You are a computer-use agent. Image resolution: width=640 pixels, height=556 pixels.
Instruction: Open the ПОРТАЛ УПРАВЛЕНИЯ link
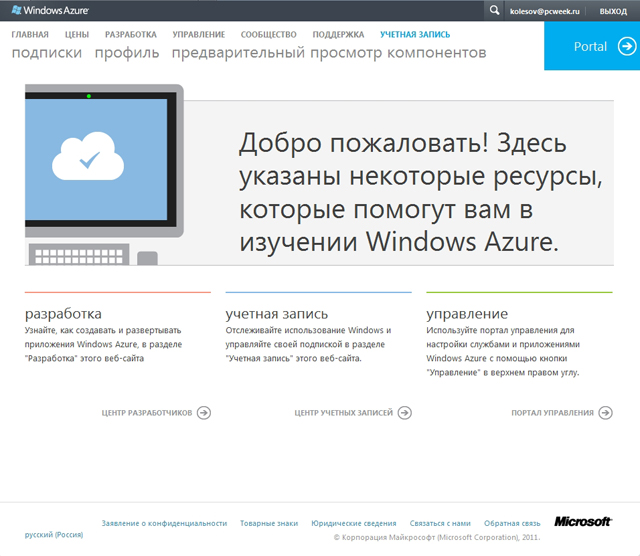(x=553, y=413)
